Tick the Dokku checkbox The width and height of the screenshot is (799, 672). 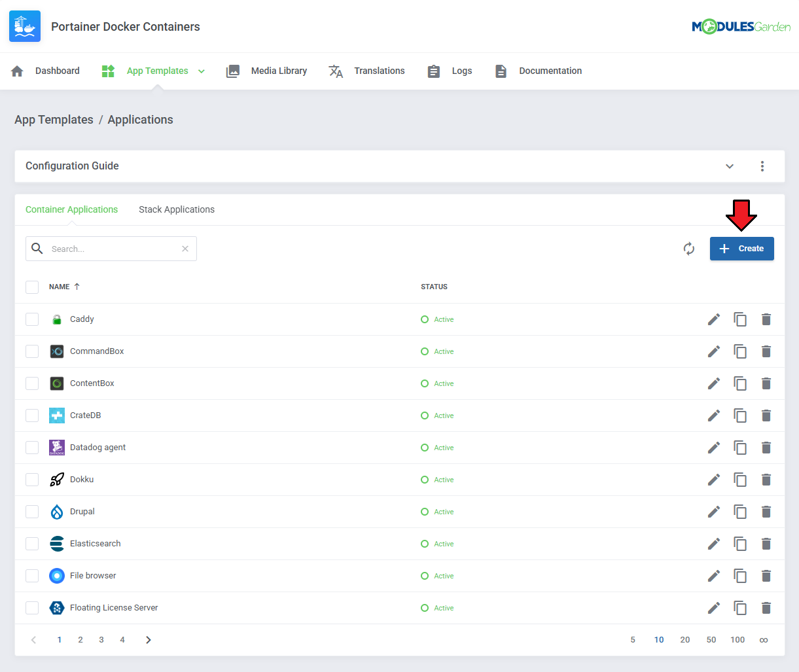tap(32, 480)
